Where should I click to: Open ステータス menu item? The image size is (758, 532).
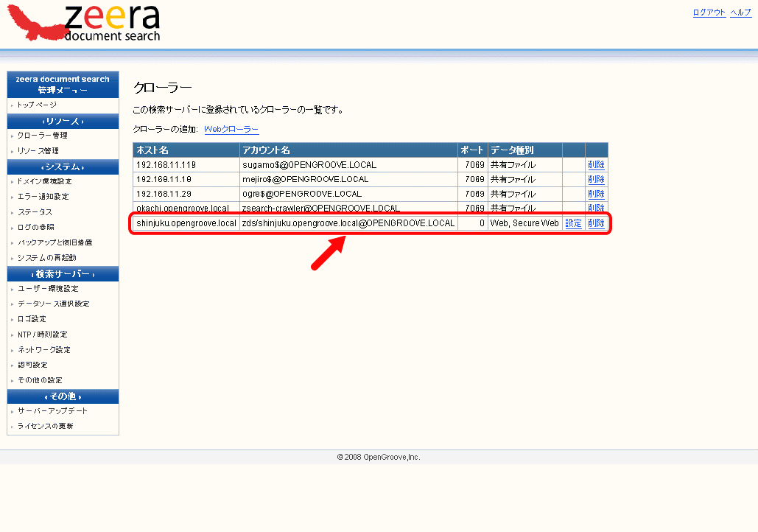[x=35, y=212]
